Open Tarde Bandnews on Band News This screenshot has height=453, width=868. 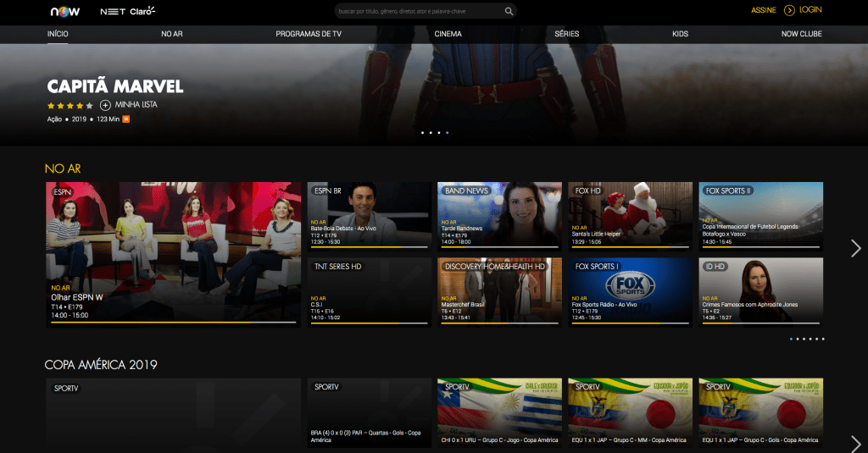point(499,216)
